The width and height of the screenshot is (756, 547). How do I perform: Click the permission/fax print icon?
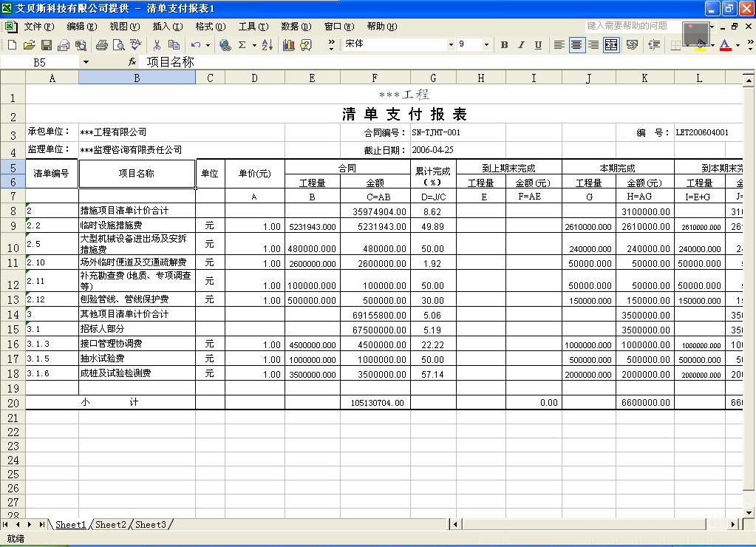pos(63,45)
